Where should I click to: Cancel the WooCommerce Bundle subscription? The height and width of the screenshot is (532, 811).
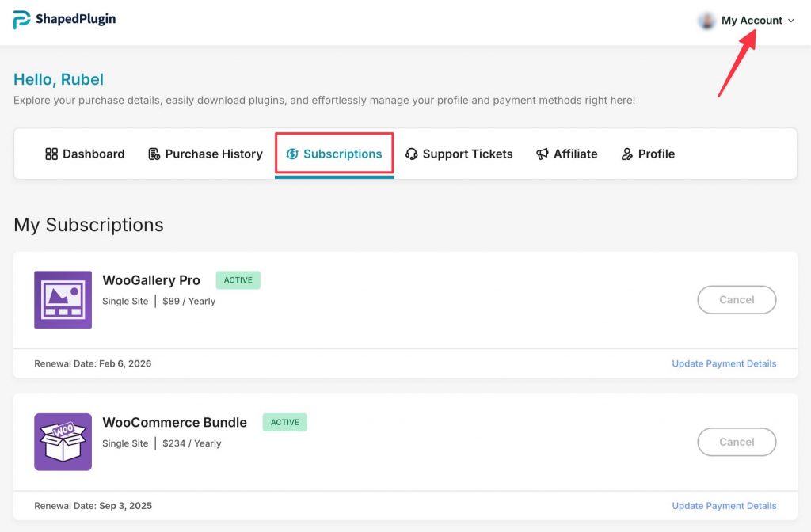pyautogui.click(x=737, y=442)
